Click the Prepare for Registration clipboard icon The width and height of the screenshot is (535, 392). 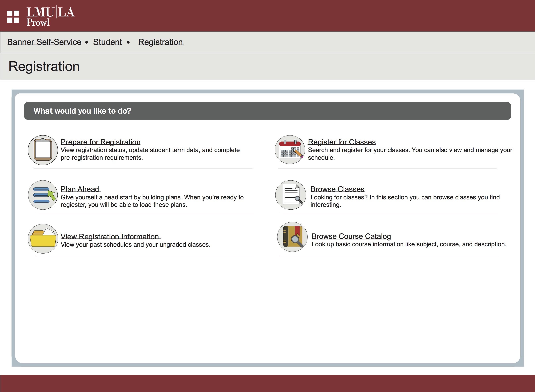(43, 150)
